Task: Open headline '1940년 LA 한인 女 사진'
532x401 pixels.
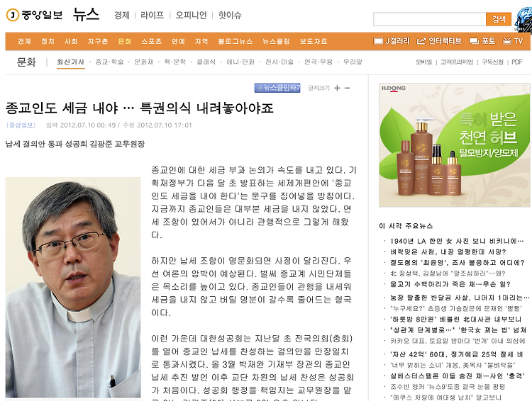Action: (x=457, y=241)
